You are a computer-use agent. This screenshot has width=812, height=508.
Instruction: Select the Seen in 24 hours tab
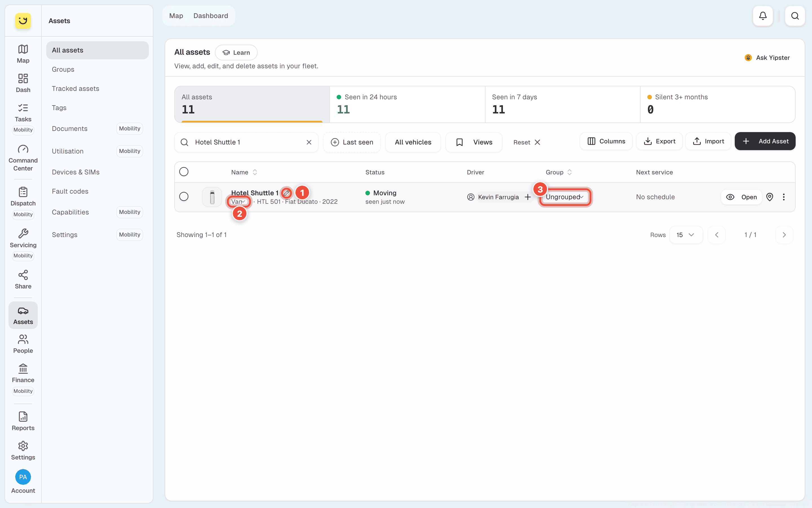[407, 104]
